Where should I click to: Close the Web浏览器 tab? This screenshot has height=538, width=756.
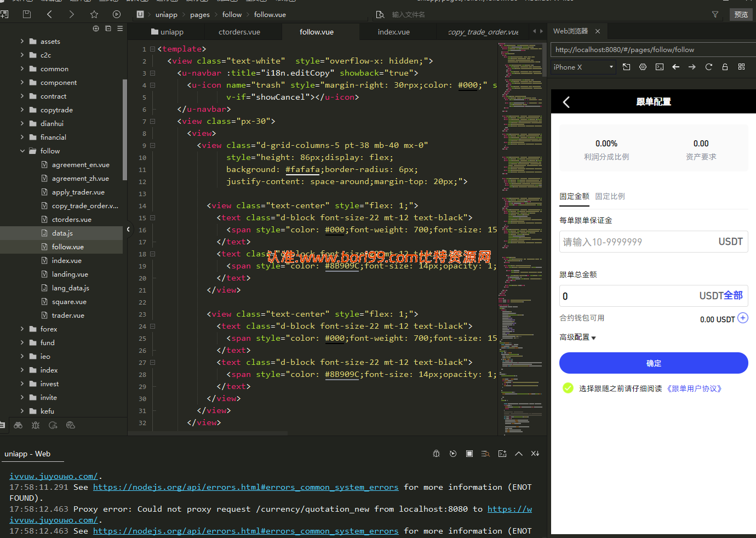(598, 31)
